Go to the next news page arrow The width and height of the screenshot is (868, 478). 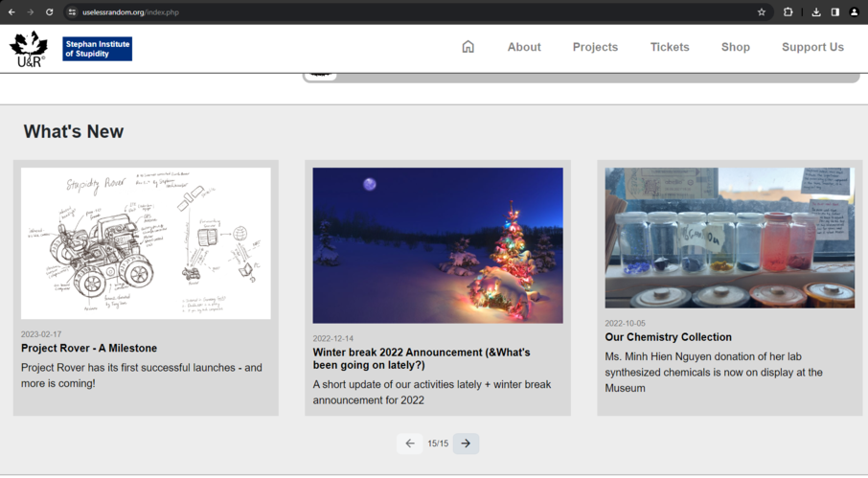tap(466, 444)
